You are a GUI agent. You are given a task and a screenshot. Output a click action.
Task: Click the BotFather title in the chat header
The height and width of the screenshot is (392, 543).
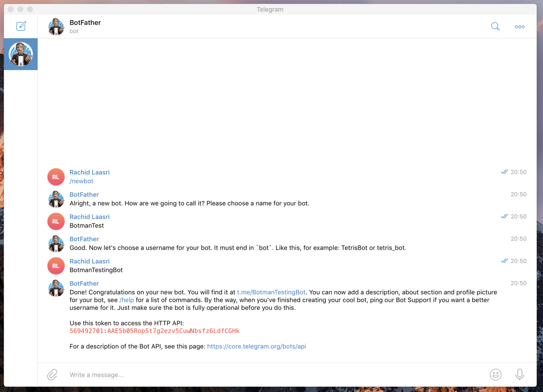[85, 22]
